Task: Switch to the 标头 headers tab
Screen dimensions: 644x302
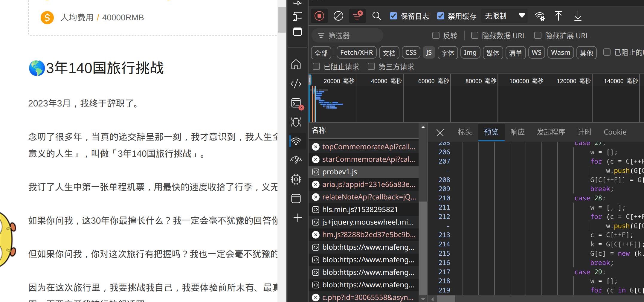Action: 465,132
